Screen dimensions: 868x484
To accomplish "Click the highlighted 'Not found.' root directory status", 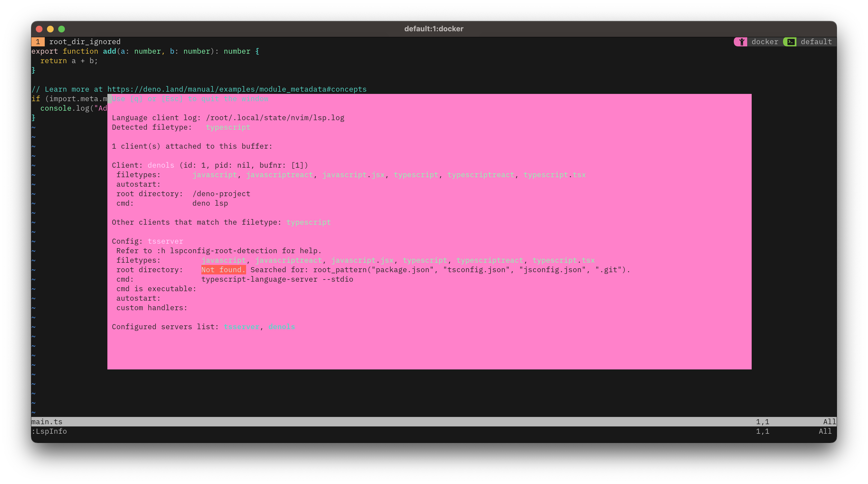I will [x=223, y=269].
